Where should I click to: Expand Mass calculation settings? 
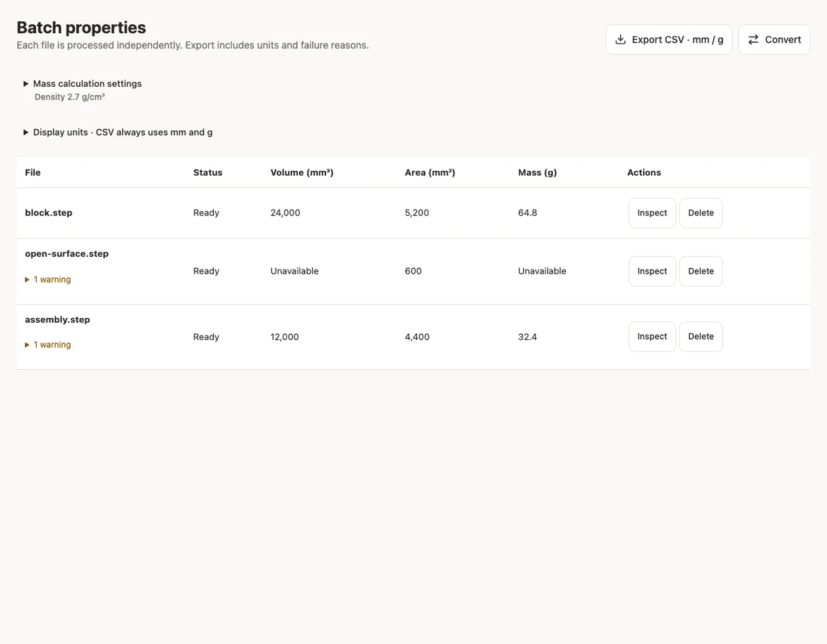(x=82, y=84)
